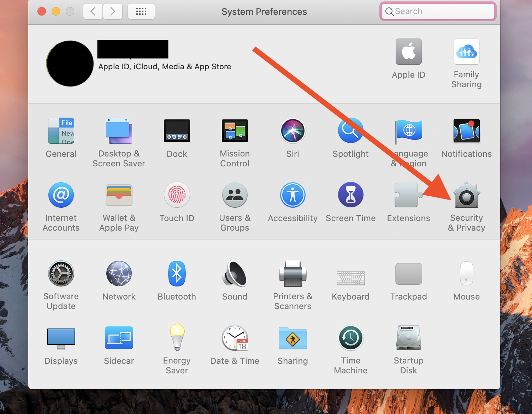This screenshot has width=532, height=414.
Task: Open Date & Time preferences
Action: 235,338
